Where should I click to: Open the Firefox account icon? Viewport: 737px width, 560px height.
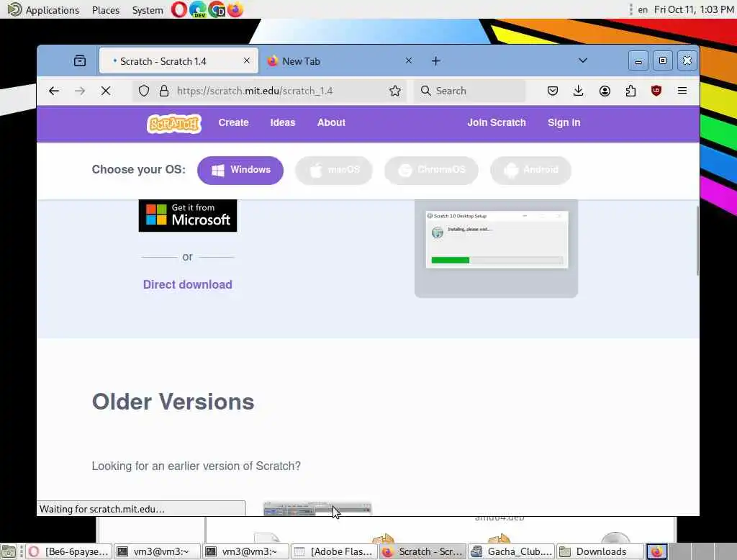pos(605,91)
